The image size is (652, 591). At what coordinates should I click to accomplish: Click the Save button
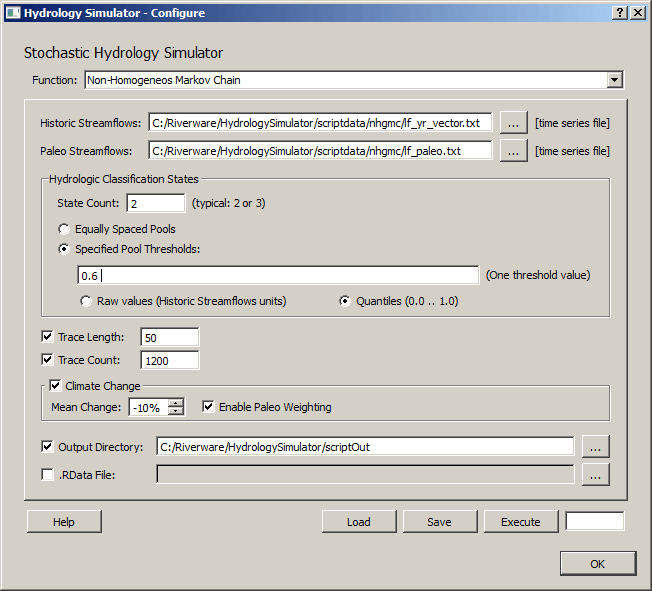tap(440, 522)
